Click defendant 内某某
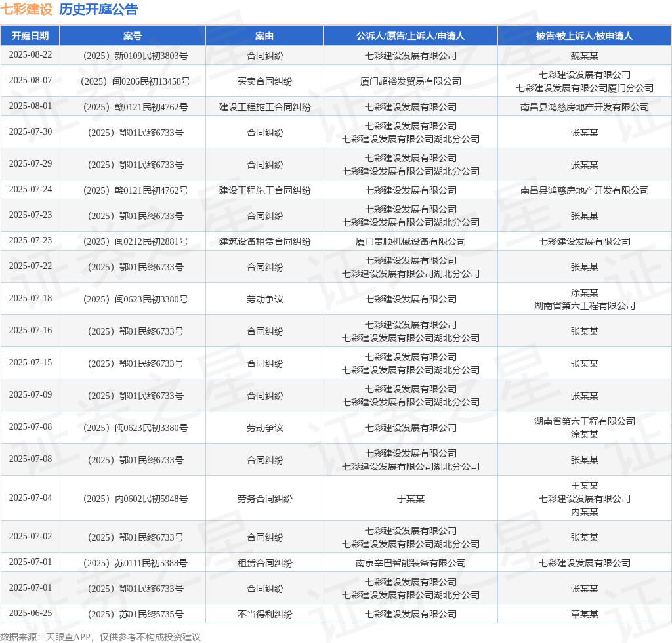672x643 pixels. (585, 512)
